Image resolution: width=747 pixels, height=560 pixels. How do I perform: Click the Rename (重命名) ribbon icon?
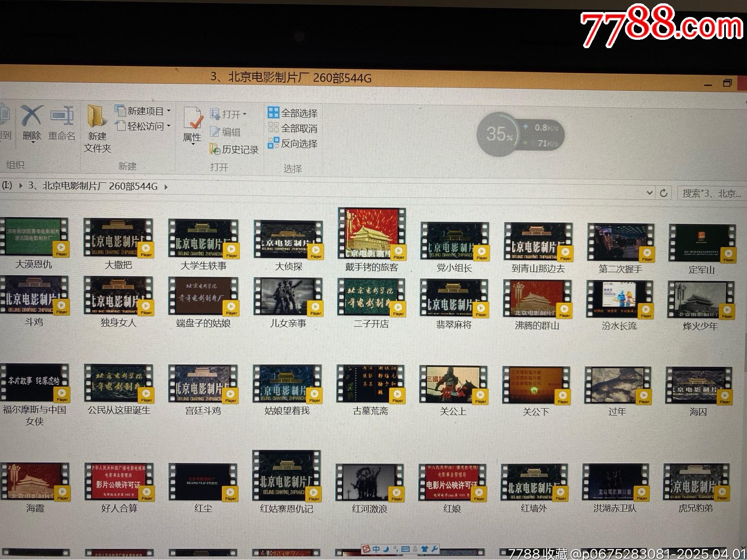click(62, 123)
